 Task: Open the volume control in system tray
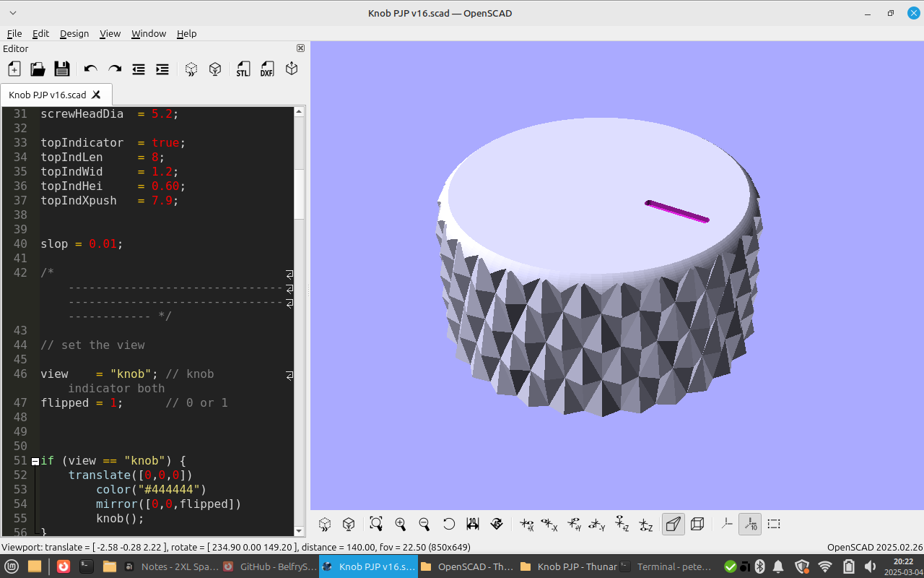[870, 566]
